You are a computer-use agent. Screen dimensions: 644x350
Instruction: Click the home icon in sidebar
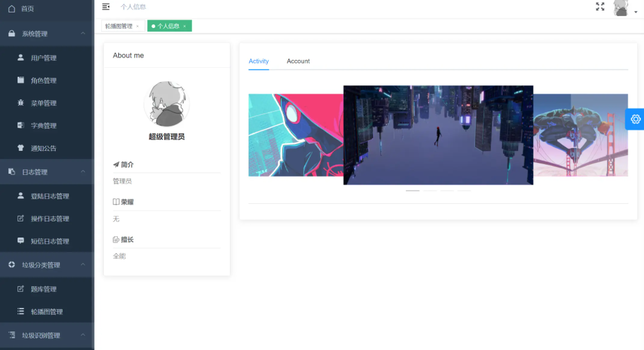point(12,8)
